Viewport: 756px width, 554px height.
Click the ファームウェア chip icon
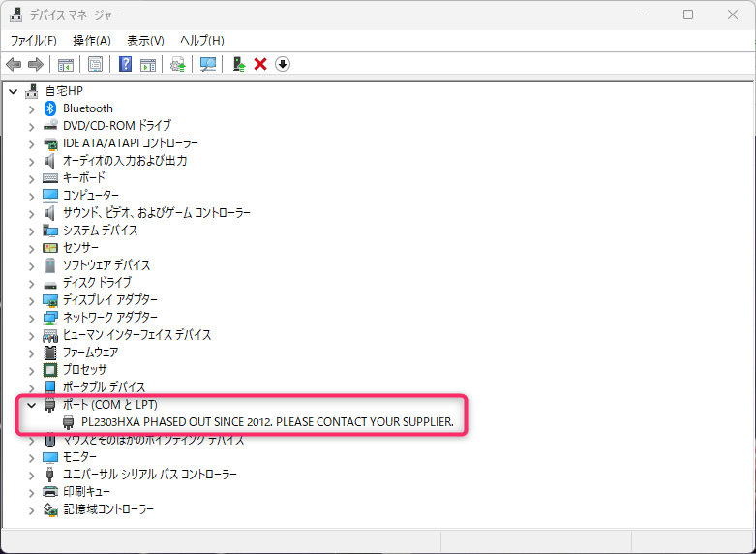coord(50,353)
